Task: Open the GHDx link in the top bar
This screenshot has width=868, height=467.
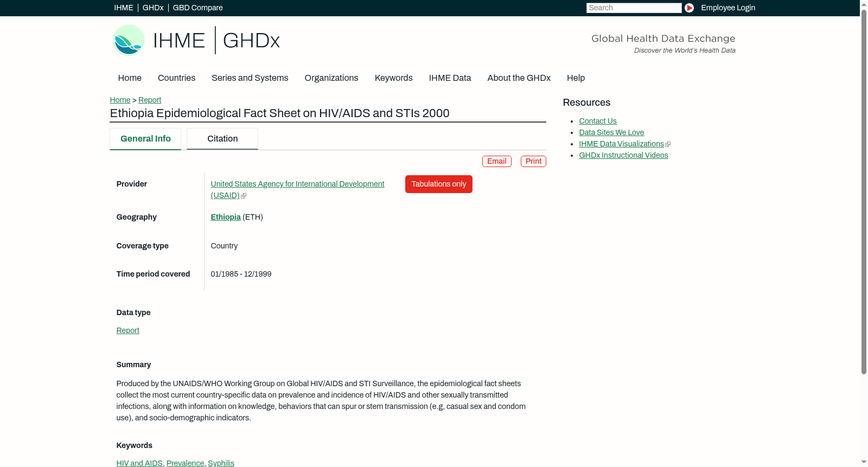Action: pyautogui.click(x=153, y=8)
